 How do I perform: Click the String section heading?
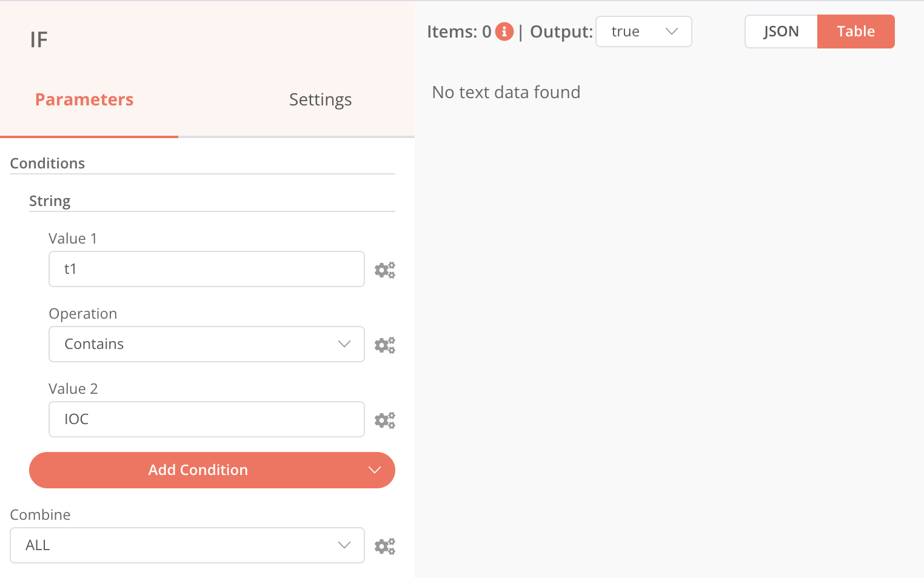(x=50, y=201)
